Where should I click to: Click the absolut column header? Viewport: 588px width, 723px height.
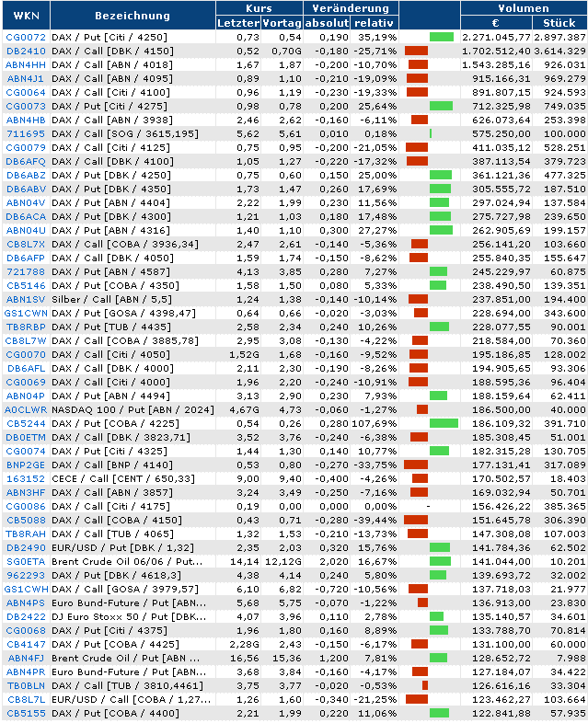click(x=327, y=23)
